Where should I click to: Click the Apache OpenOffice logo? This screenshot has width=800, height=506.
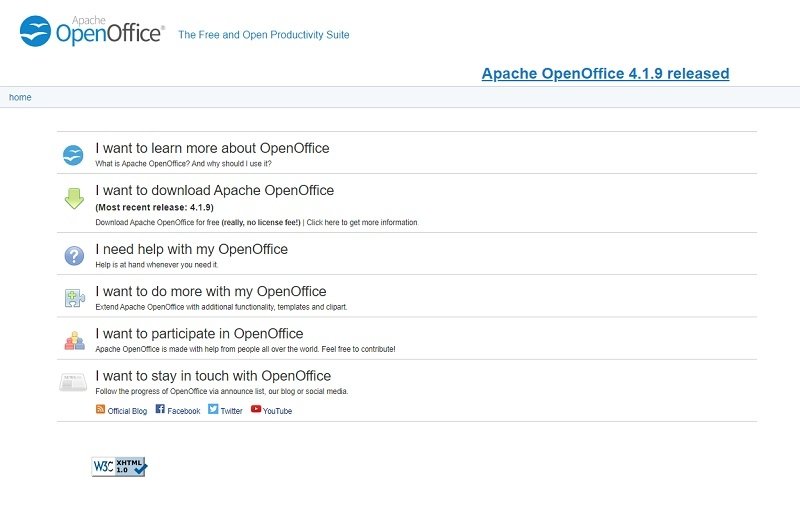(92, 31)
